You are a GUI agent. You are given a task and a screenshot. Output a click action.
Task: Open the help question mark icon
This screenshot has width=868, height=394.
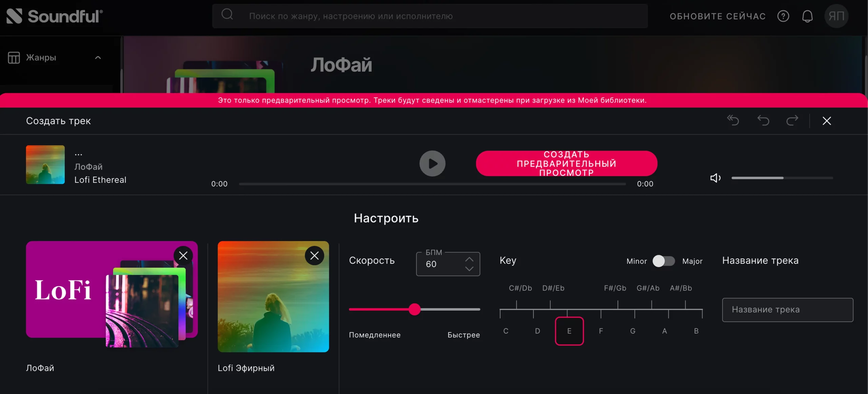(x=783, y=16)
